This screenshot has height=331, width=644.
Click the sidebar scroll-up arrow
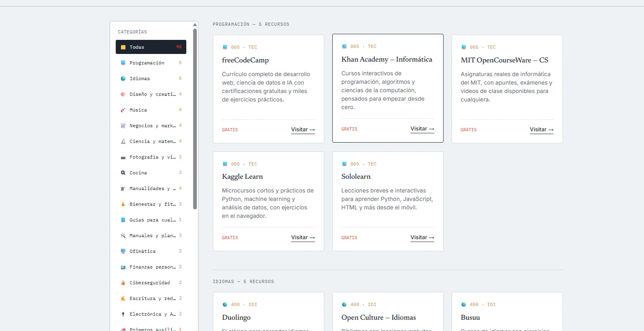[195, 25]
